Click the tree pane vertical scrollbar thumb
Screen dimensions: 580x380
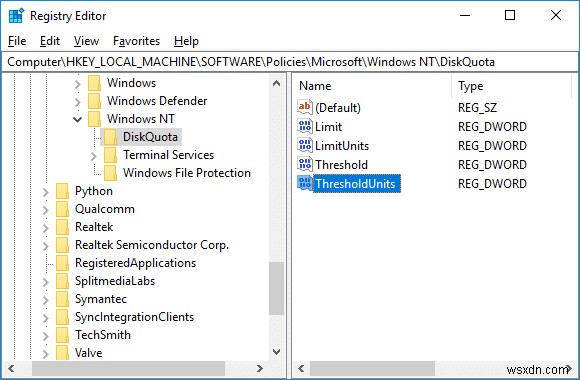(x=276, y=289)
